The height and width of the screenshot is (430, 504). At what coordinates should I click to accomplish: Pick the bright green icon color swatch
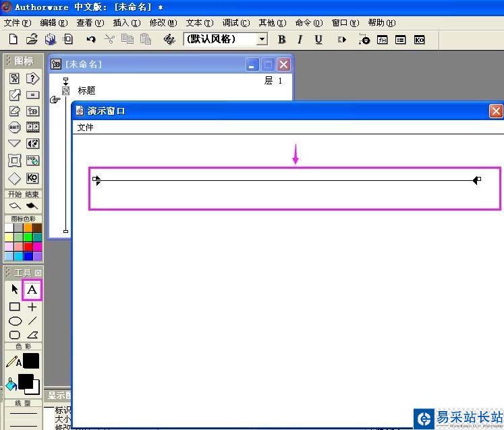click(28, 238)
